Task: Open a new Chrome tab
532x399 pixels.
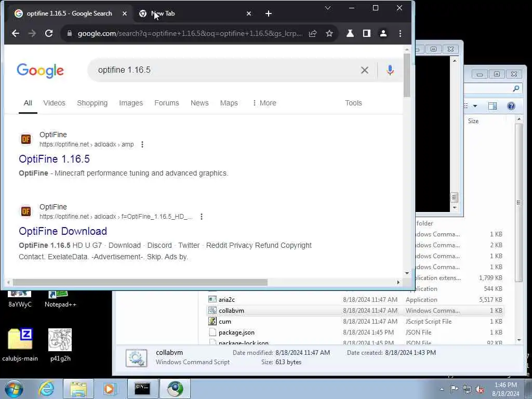Action: [x=269, y=14]
